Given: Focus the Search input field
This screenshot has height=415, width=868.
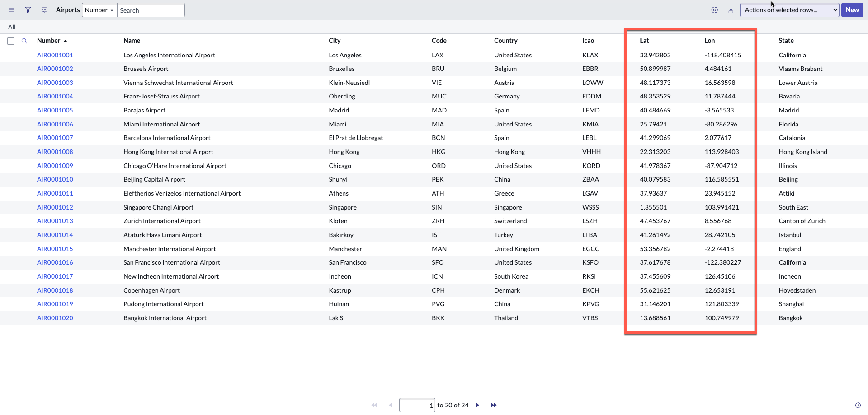Looking at the screenshot, I should pyautogui.click(x=151, y=10).
